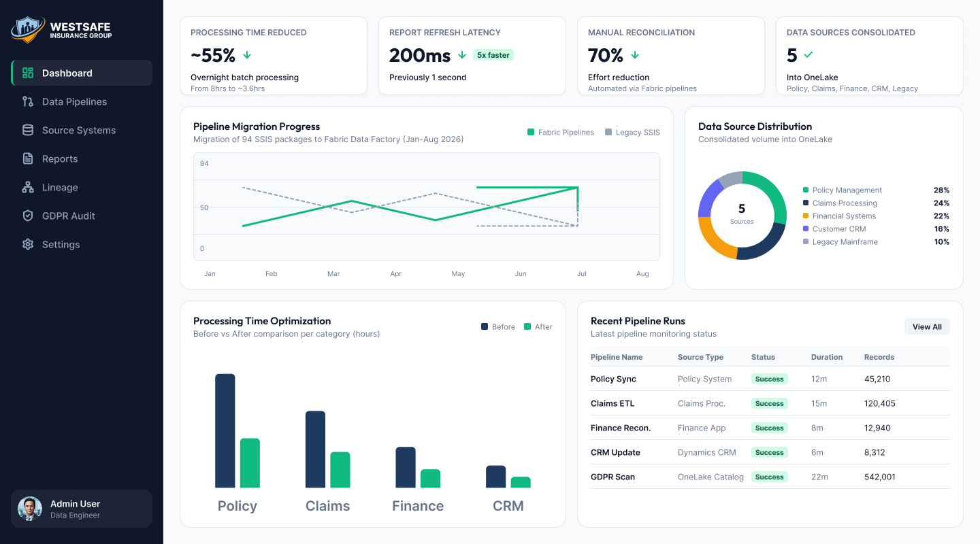Click the GDPR Audit shield icon
The height and width of the screenshot is (544, 980).
(x=28, y=216)
